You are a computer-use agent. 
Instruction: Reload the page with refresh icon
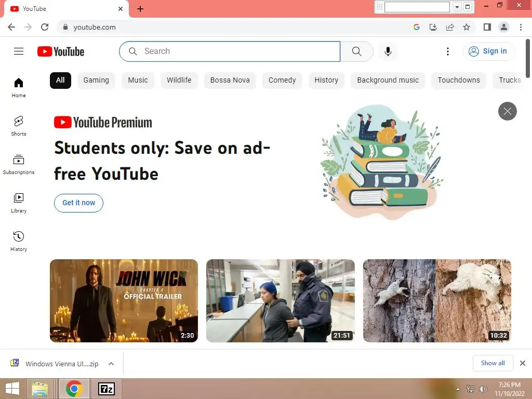click(x=45, y=27)
